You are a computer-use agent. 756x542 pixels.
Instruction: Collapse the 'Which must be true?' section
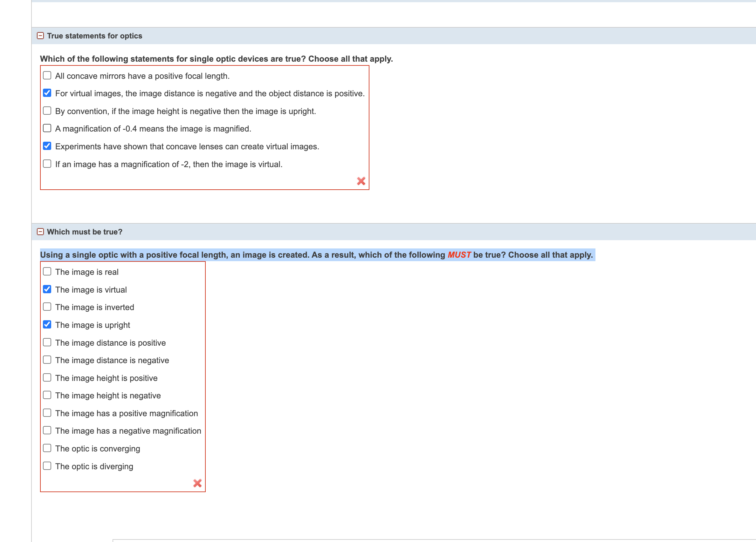coord(41,231)
